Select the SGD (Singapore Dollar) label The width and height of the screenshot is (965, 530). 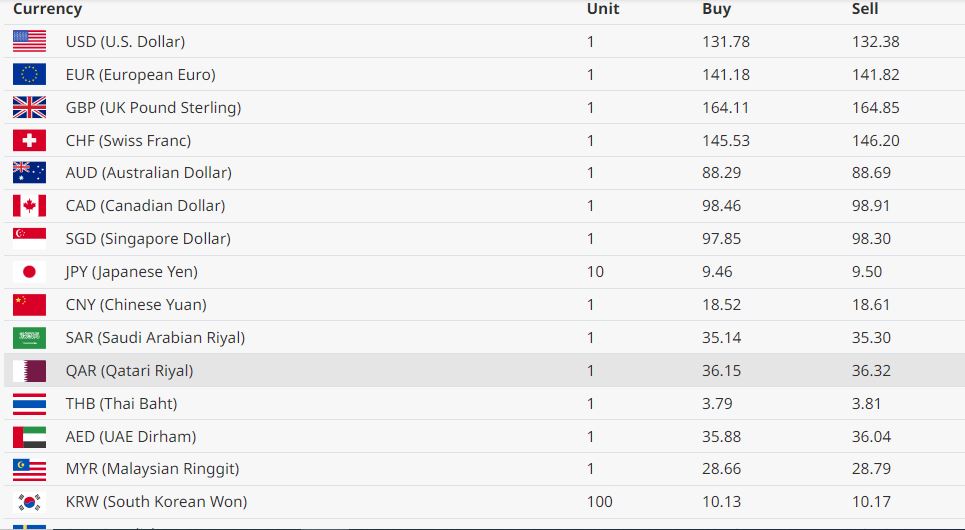coord(148,238)
